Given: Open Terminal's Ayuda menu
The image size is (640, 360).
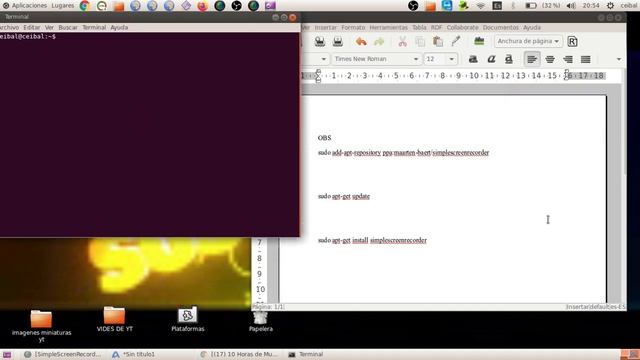Looking at the screenshot, I should pyautogui.click(x=119, y=27).
